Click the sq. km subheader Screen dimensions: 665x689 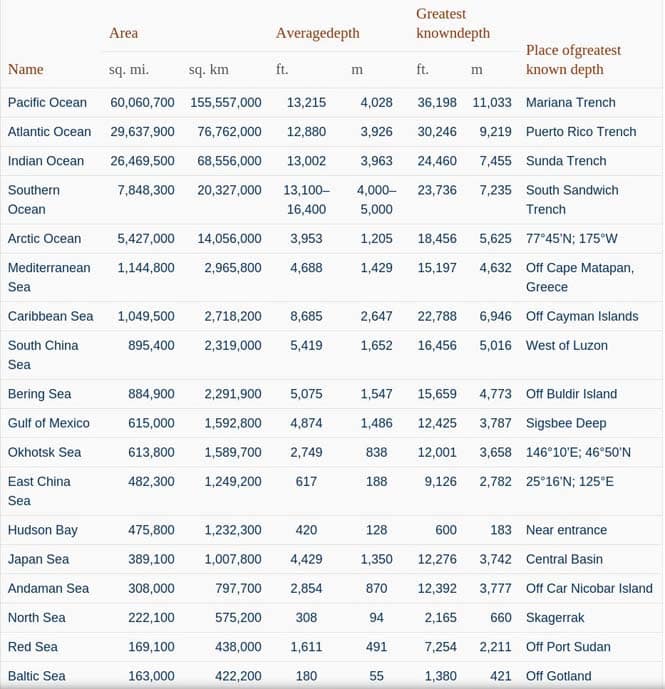209,69
